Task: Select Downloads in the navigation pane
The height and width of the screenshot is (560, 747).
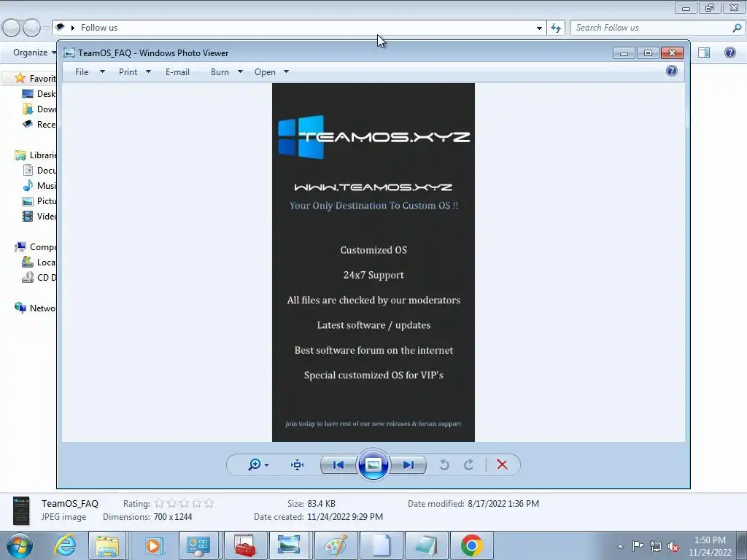Action: click(x=39, y=109)
